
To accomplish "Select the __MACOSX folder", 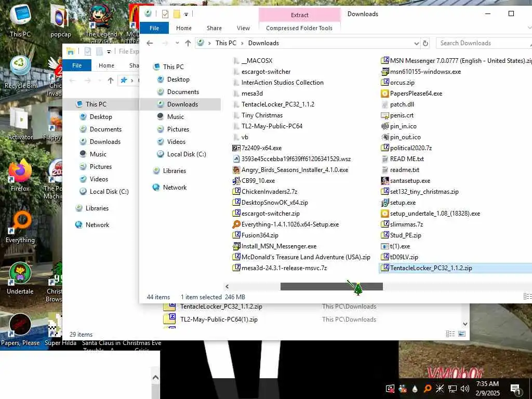I will pyautogui.click(x=253, y=61).
